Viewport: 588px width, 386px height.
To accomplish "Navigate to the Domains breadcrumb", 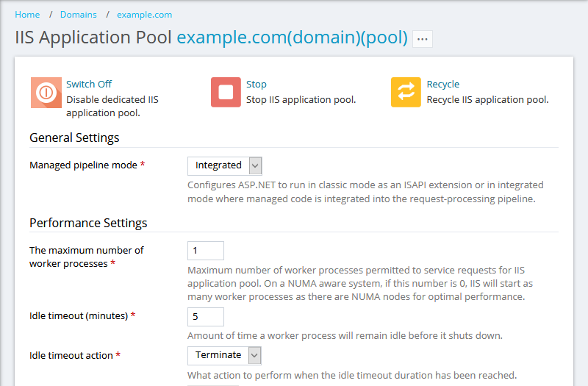I will pos(78,15).
